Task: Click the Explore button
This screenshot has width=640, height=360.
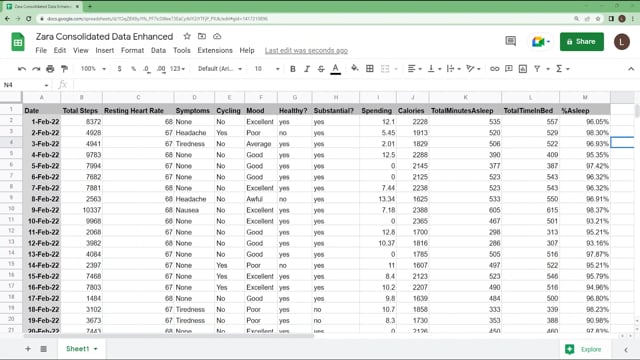Action: 583,349
